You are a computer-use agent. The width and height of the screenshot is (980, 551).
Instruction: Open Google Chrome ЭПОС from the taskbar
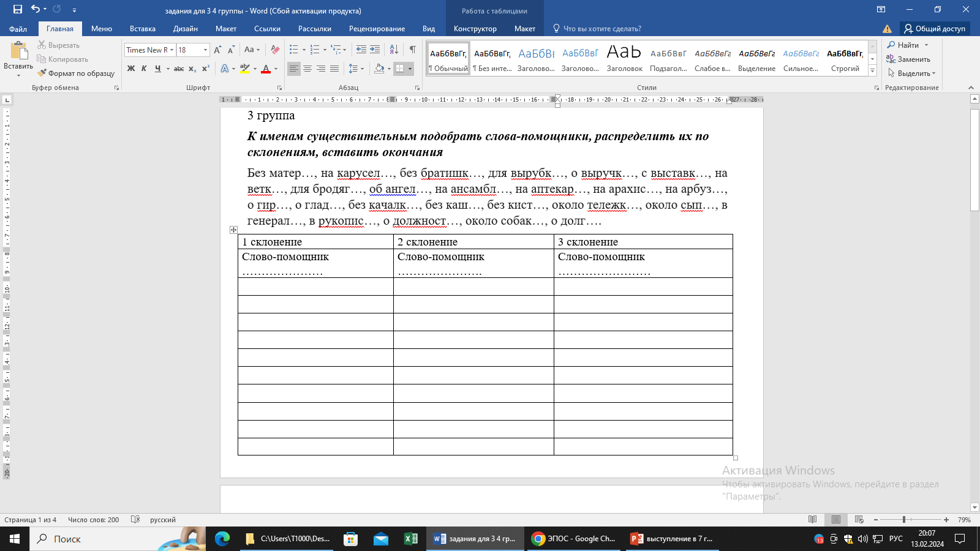point(573,539)
